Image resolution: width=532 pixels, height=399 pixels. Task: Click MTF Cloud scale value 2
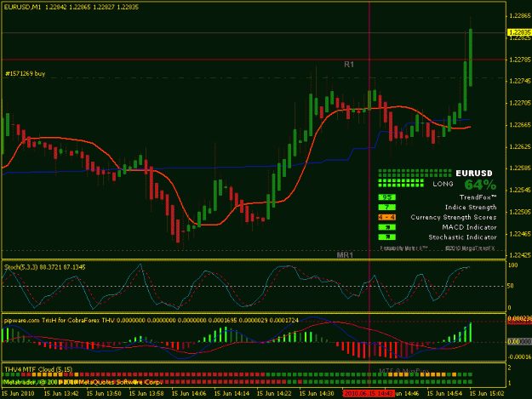click(509, 368)
